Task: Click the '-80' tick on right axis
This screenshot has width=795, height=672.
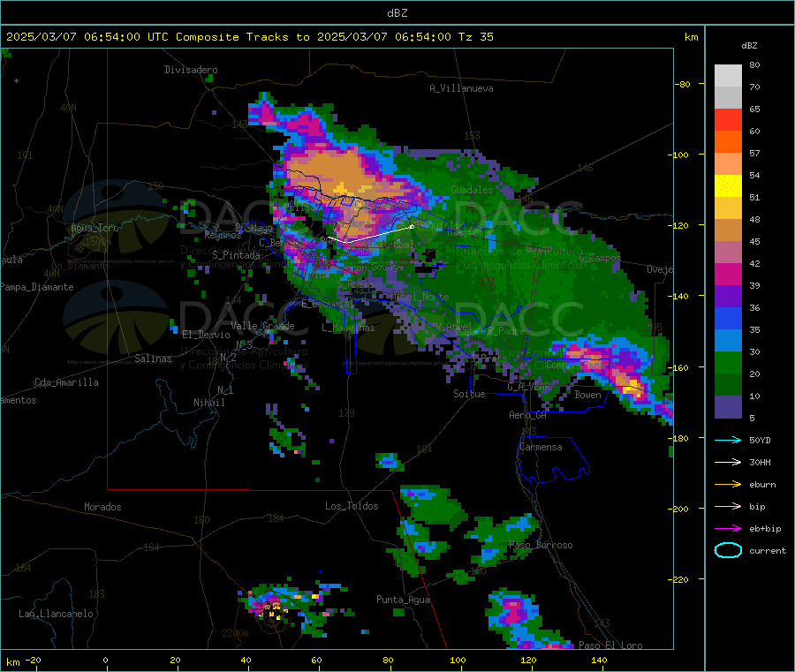Action: [x=683, y=84]
